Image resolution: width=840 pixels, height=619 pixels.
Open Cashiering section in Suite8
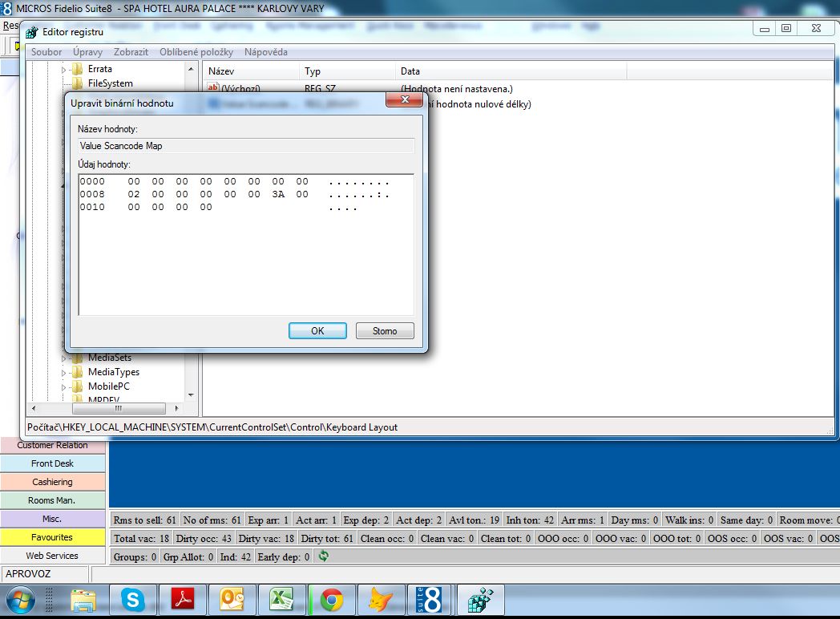pyautogui.click(x=53, y=482)
